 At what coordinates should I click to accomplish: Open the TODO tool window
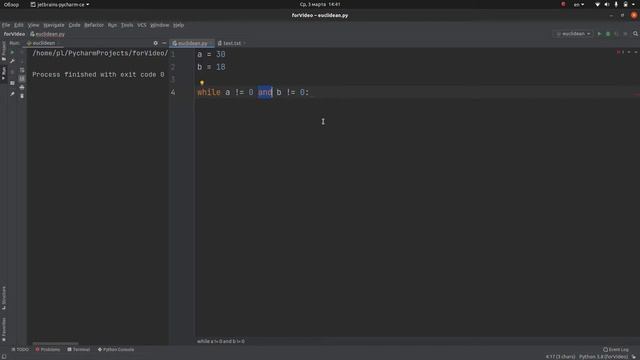click(x=20, y=349)
